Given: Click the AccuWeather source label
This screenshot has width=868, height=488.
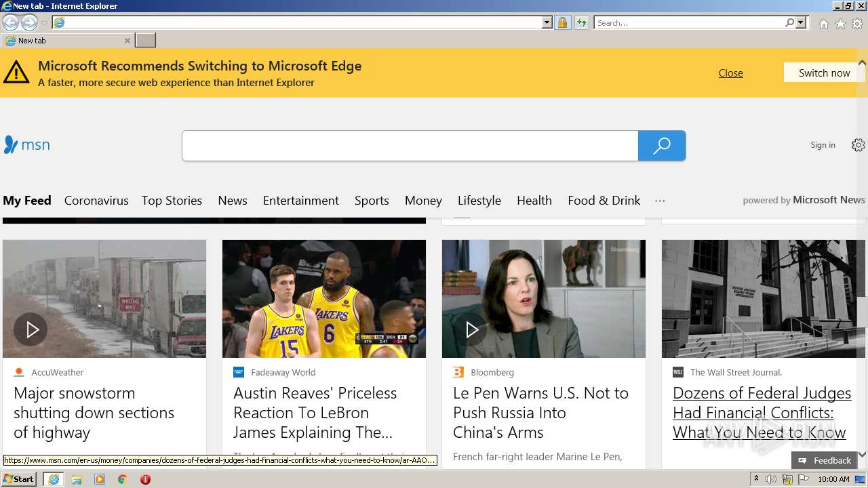Looking at the screenshot, I should point(57,372).
